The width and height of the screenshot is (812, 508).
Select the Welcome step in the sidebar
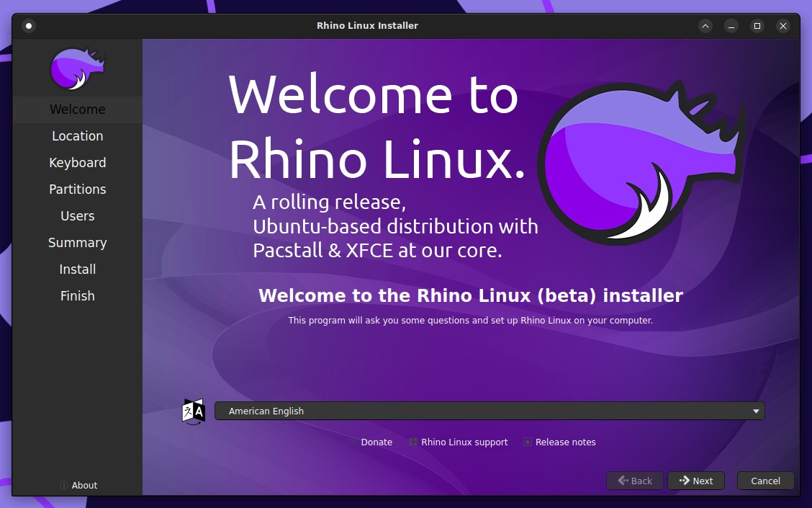tap(78, 110)
